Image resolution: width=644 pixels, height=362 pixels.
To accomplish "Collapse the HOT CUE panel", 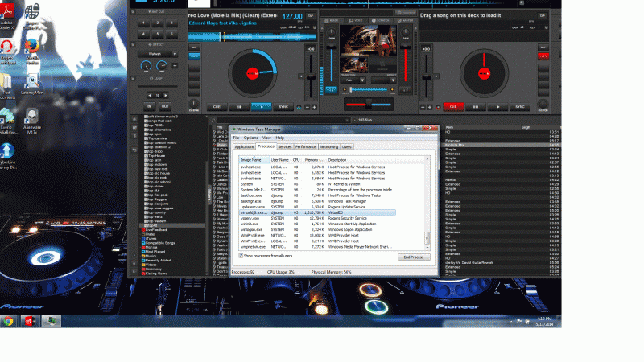I will click(x=133, y=12).
